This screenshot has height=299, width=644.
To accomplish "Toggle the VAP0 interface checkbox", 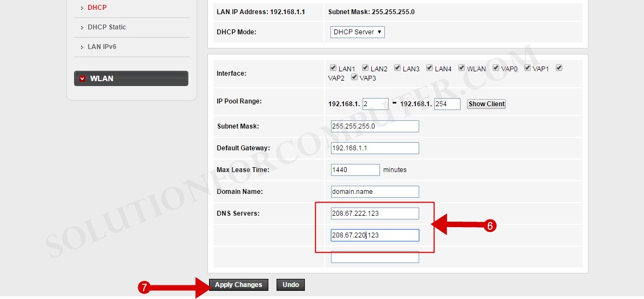I will point(496,68).
